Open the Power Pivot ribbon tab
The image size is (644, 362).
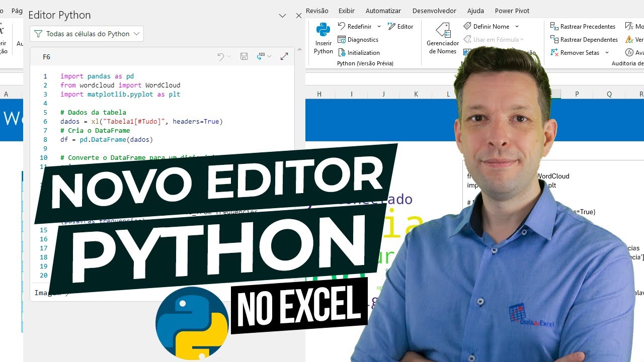pyautogui.click(x=512, y=11)
